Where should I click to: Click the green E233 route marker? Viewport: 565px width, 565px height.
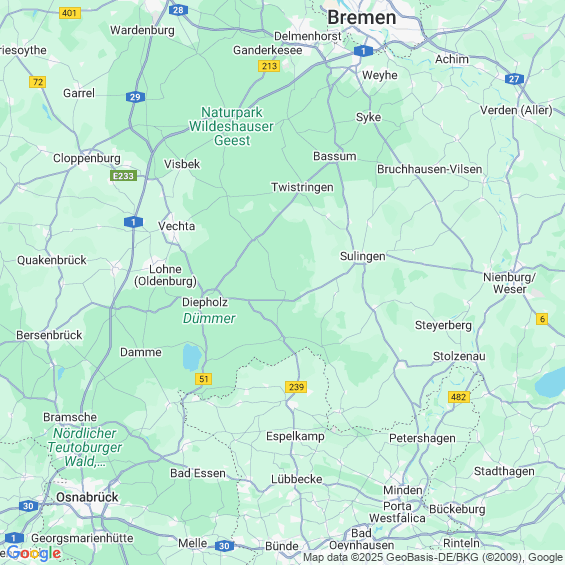(x=123, y=176)
